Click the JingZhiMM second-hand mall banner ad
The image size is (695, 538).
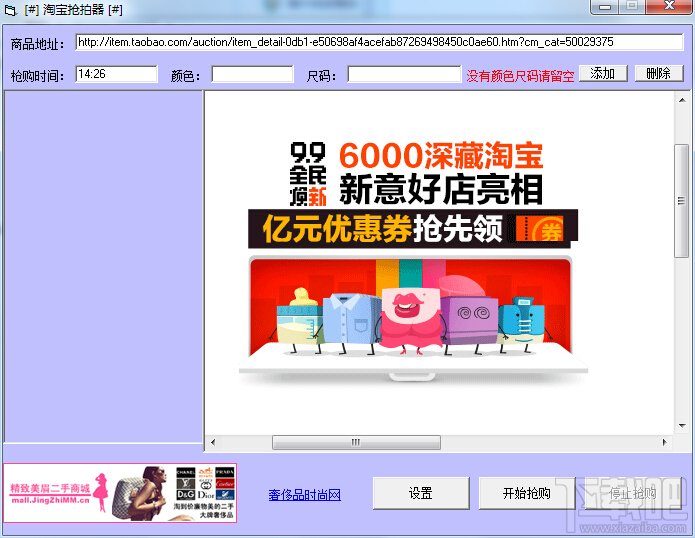coord(120,493)
